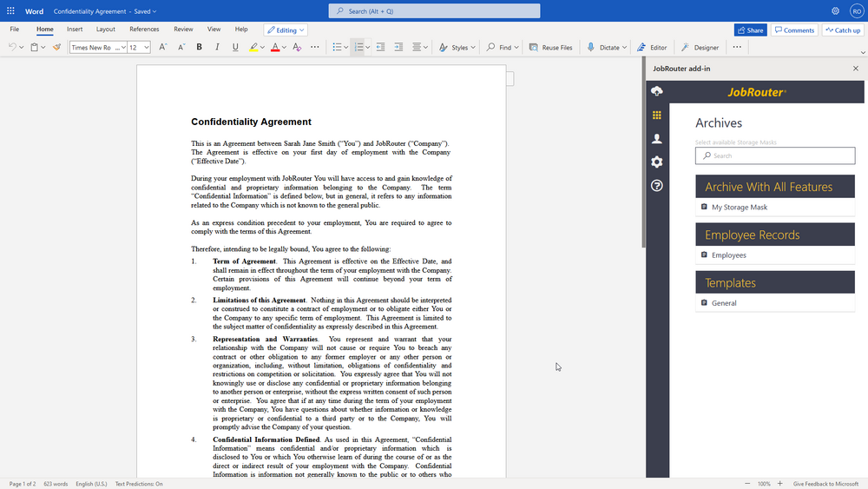Increase paragraph indent
Image resolution: width=868 pixels, height=489 pixels.
click(398, 47)
